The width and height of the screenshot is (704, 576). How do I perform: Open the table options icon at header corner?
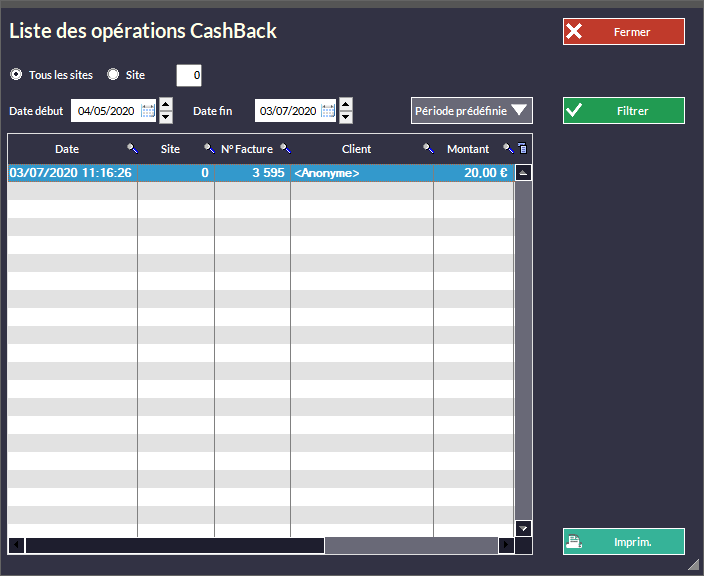(x=521, y=149)
